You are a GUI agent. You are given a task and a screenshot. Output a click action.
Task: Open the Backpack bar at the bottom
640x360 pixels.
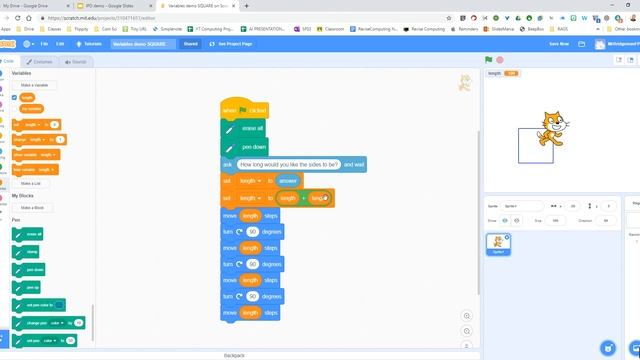(x=234, y=356)
